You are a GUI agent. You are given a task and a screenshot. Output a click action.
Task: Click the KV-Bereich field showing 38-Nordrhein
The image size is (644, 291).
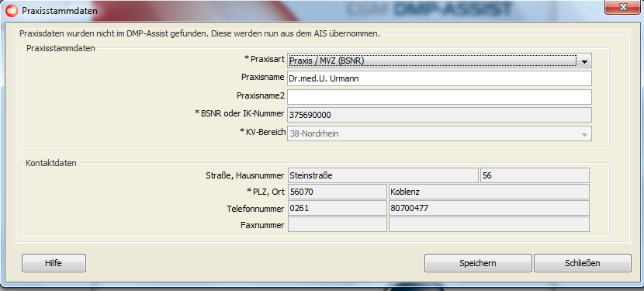(439, 134)
